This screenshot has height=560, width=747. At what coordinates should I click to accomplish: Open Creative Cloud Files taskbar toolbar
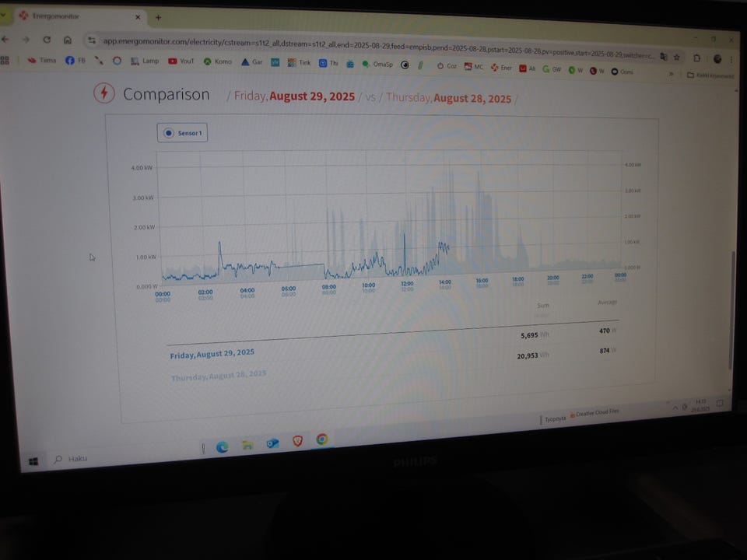(x=594, y=412)
